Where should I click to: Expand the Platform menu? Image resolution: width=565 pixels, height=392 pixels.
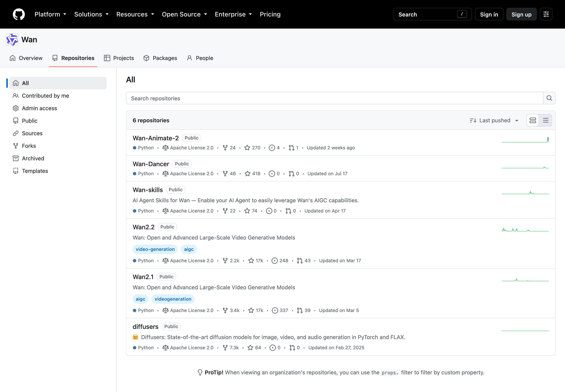click(50, 14)
